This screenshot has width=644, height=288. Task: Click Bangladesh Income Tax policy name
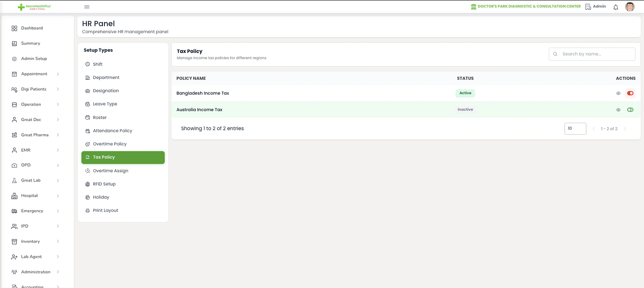click(x=203, y=93)
